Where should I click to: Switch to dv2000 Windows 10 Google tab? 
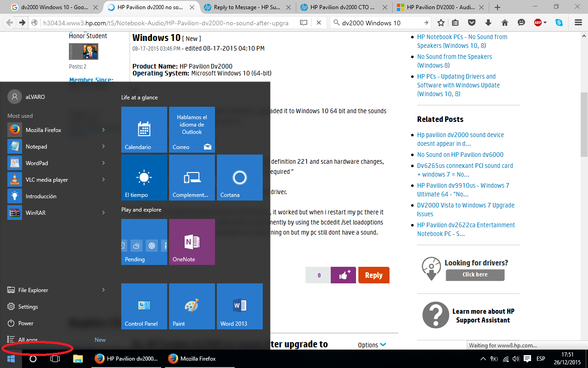point(55,7)
